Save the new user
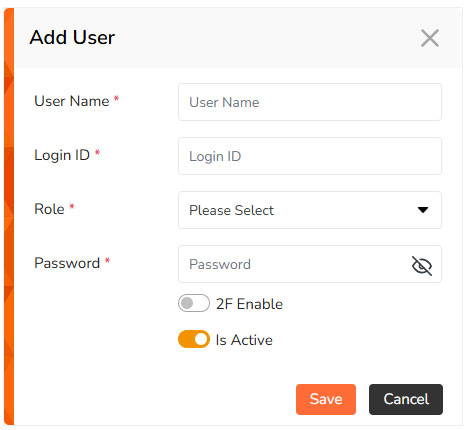This screenshot has height=430, width=469. 326,399
